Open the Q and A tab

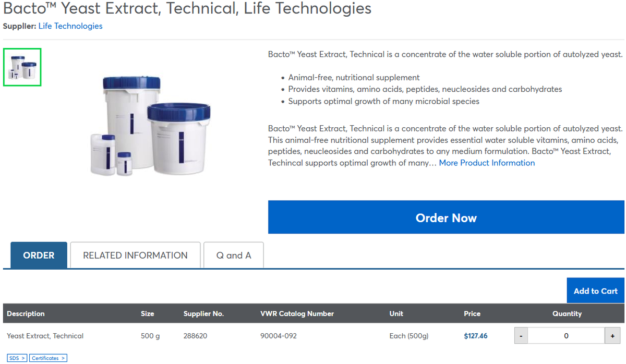tap(234, 255)
